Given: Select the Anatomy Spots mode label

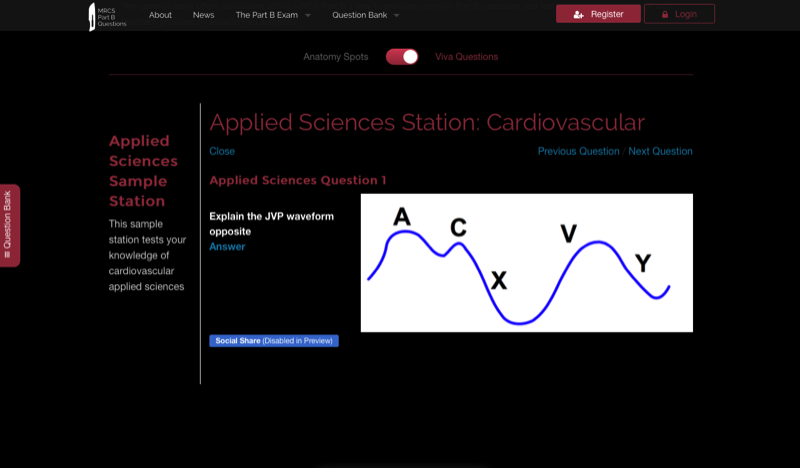Looking at the screenshot, I should tap(336, 57).
